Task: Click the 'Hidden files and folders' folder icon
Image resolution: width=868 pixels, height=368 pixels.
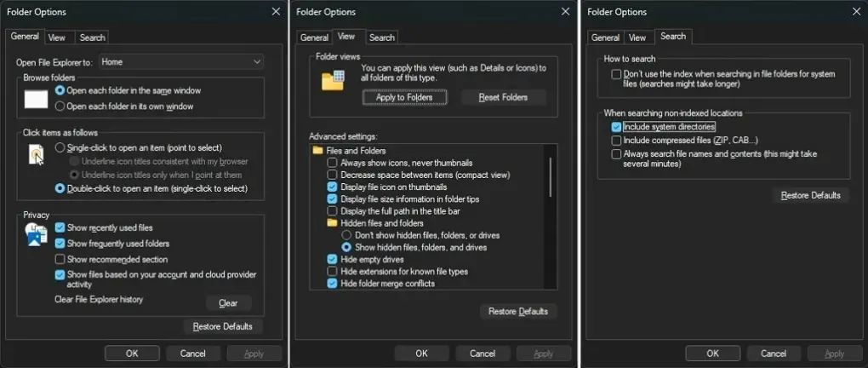Action: click(332, 223)
